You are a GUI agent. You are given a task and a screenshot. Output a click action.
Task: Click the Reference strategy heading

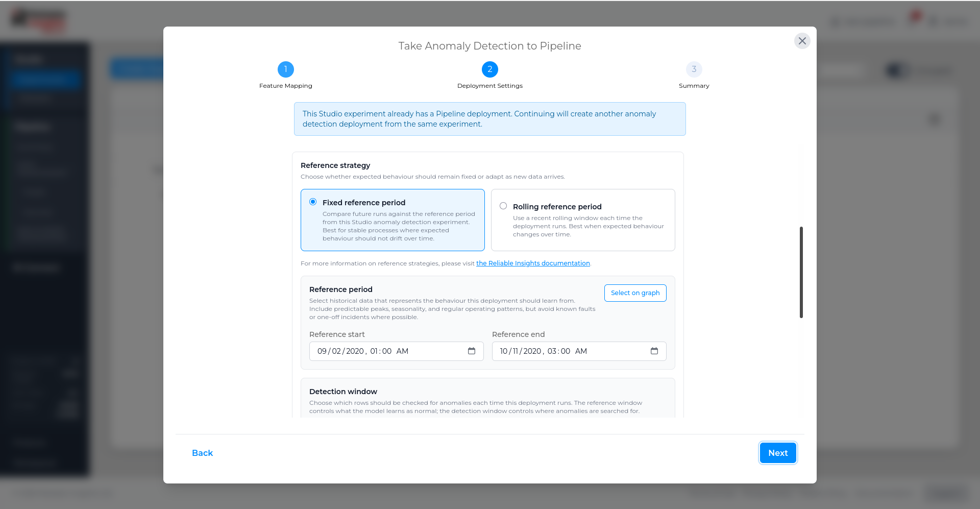(x=335, y=165)
